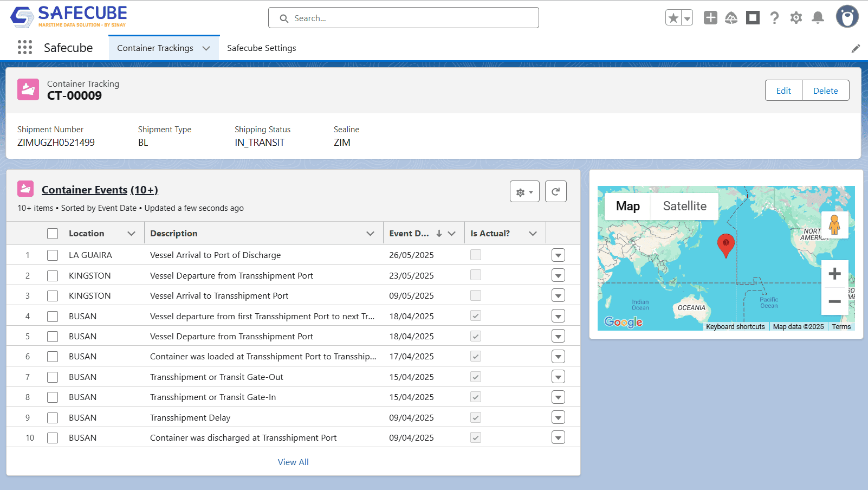Switch map to Map view
Screen dimensions: 868x490
coord(628,207)
